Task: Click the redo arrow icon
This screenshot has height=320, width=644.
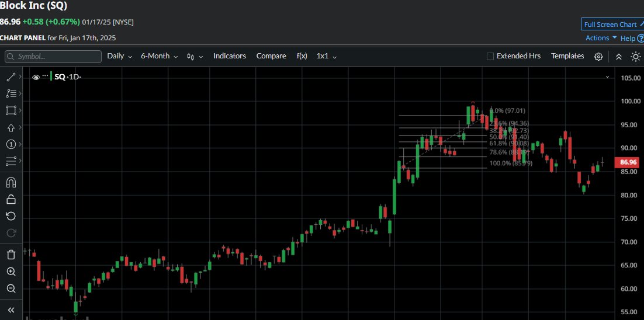Action: pos(11,233)
